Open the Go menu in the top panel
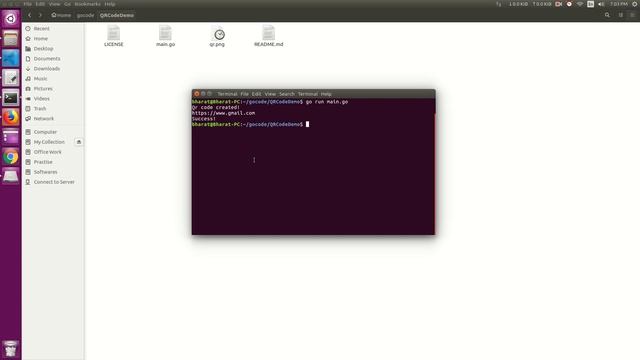 tap(67, 4)
